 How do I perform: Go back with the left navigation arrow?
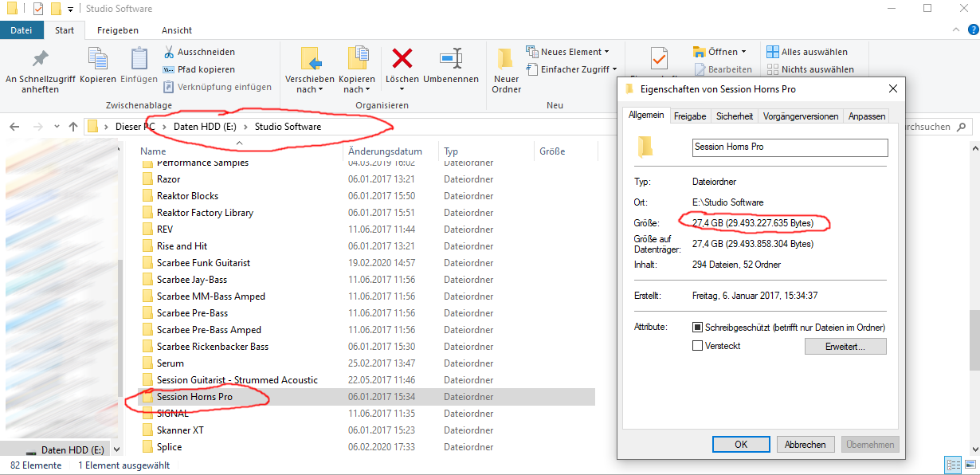15,126
